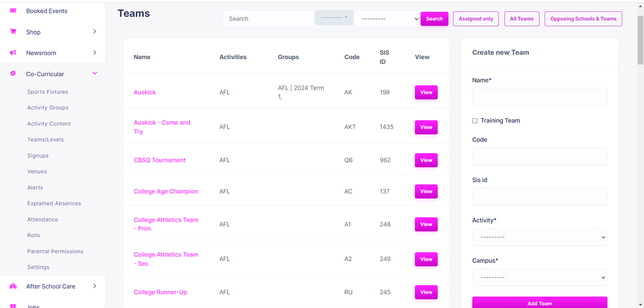This screenshot has height=308, width=644.
Task: Tick the Training Team checkbox
Action: 474,121
